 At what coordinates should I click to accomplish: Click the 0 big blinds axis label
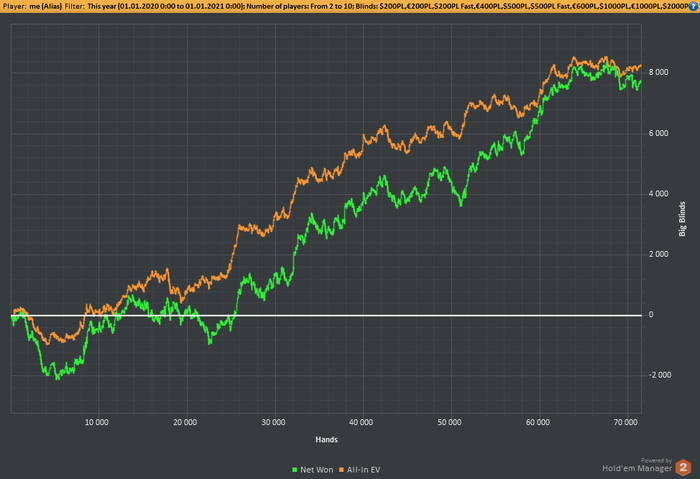(x=651, y=315)
